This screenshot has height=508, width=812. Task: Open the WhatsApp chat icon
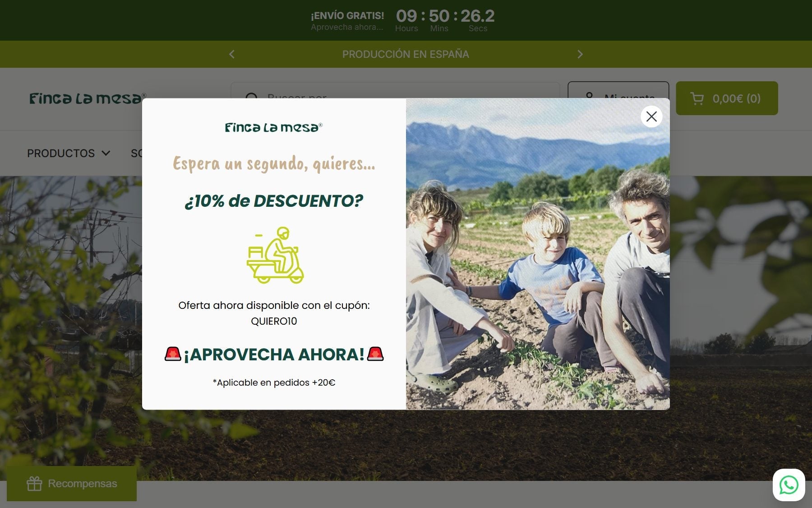pos(789,485)
